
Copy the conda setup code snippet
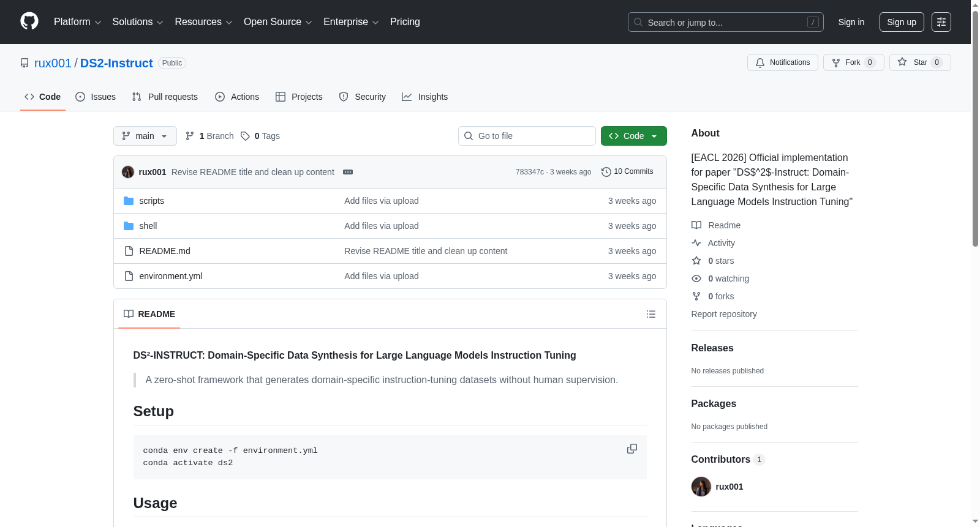pos(632,449)
